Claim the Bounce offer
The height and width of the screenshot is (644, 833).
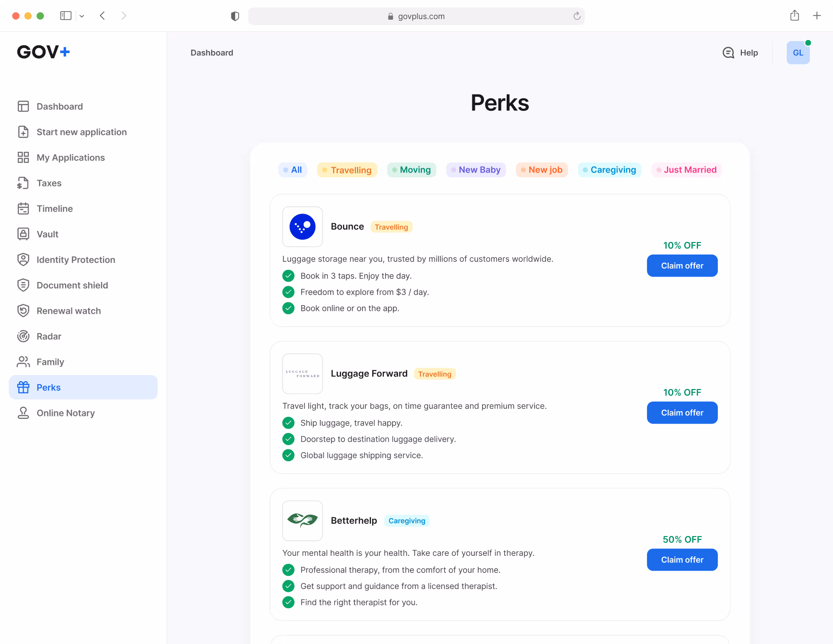click(682, 266)
